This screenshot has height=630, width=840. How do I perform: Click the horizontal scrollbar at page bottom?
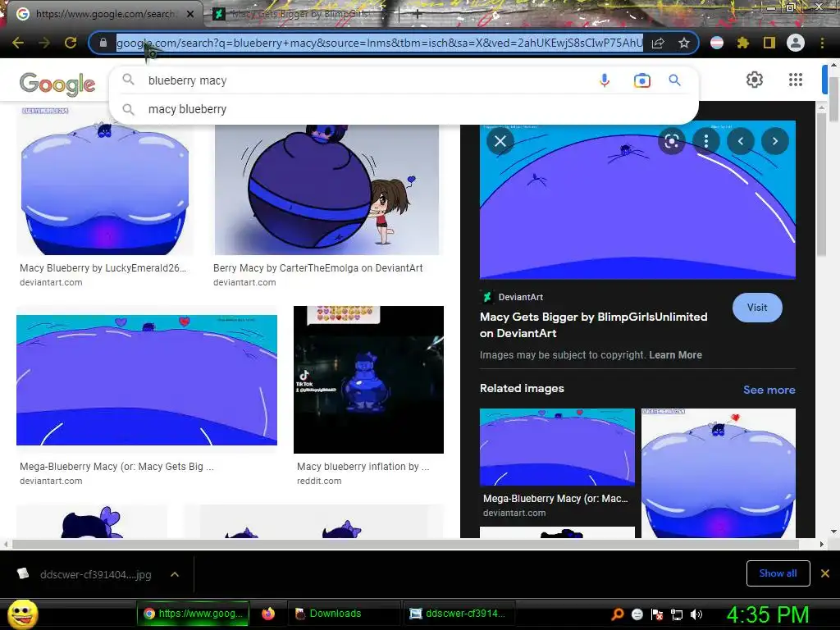point(405,545)
